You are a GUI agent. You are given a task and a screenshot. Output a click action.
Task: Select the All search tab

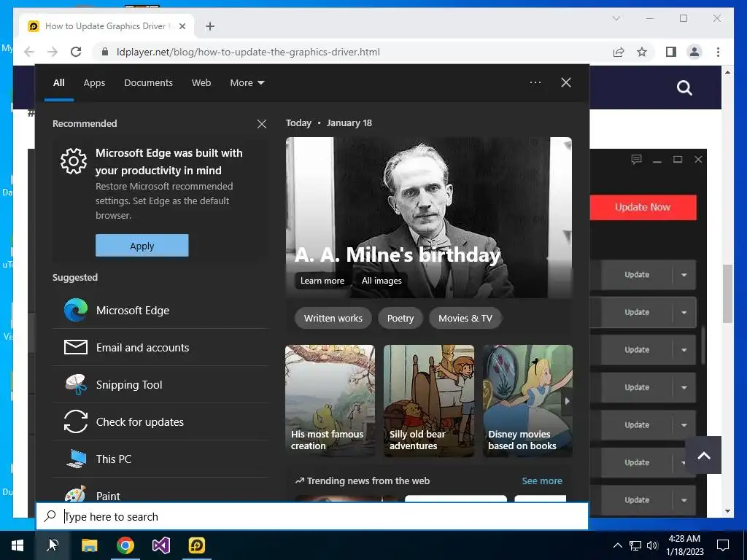(x=58, y=83)
